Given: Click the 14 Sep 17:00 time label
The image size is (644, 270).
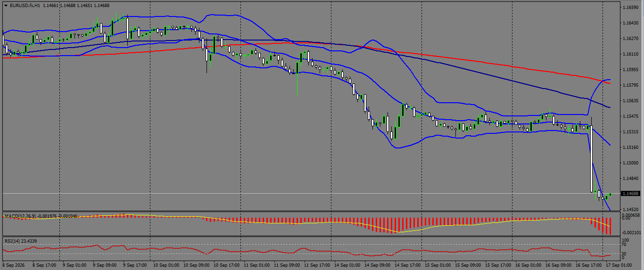Looking at the screenshot, I should (407, 265).
